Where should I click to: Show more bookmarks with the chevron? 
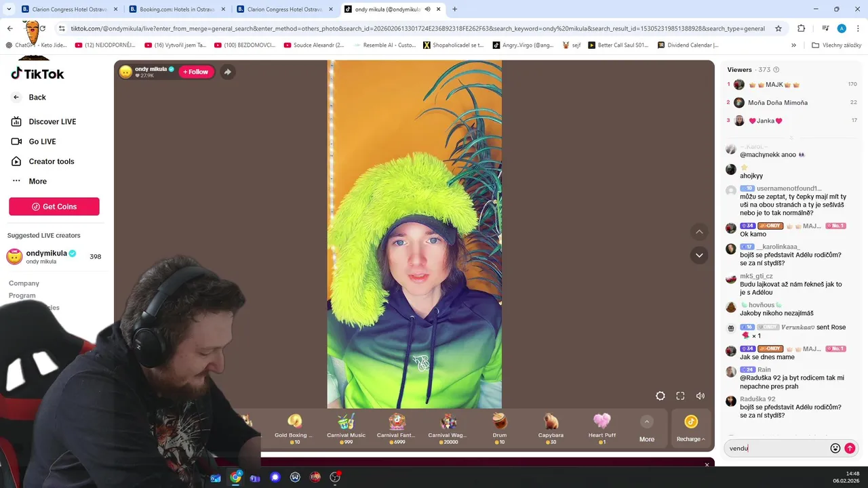coord(793,45)
